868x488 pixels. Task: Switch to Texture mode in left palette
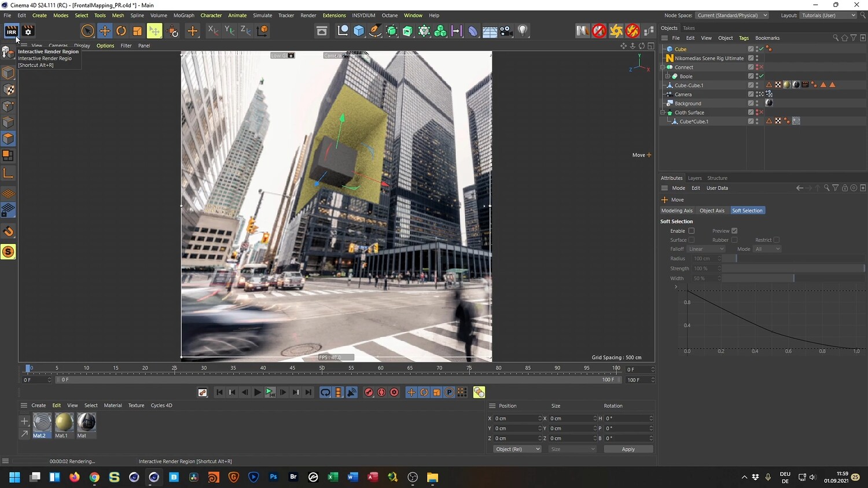9,90
